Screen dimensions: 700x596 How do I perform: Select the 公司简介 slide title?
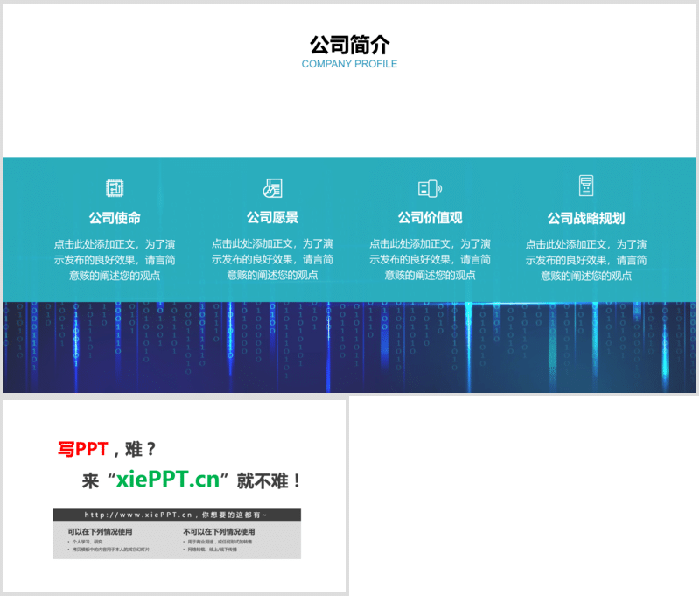pyautogui.click(x=349, y=45)
